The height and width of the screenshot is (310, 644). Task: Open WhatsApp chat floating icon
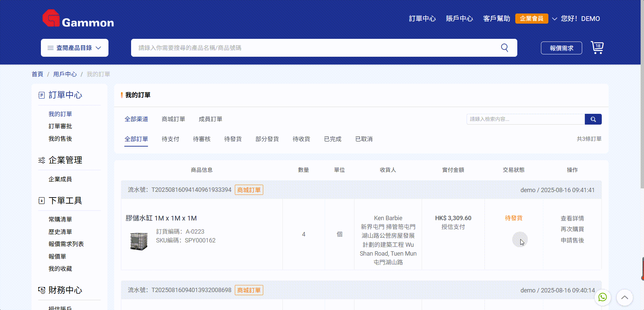point(602,297)
